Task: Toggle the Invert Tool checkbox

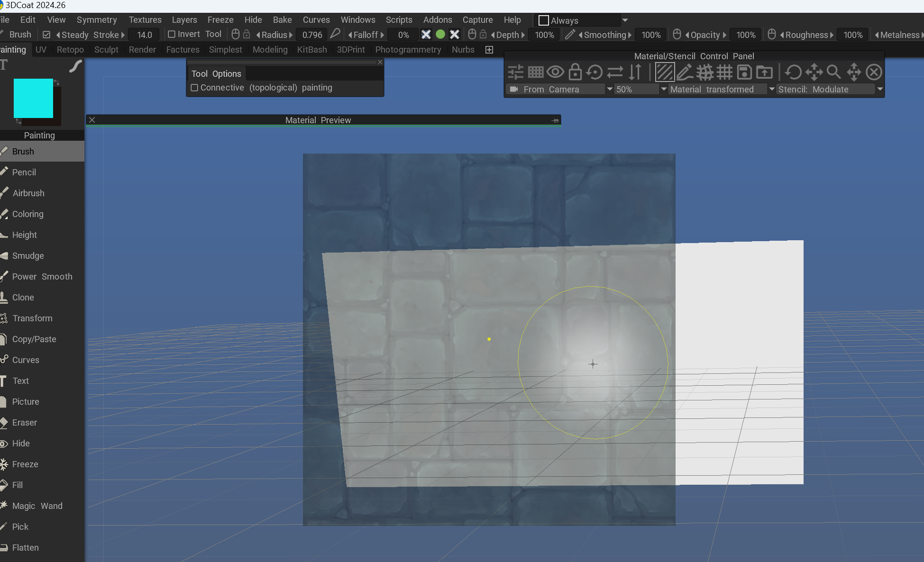Action: [x=172, y=34]
